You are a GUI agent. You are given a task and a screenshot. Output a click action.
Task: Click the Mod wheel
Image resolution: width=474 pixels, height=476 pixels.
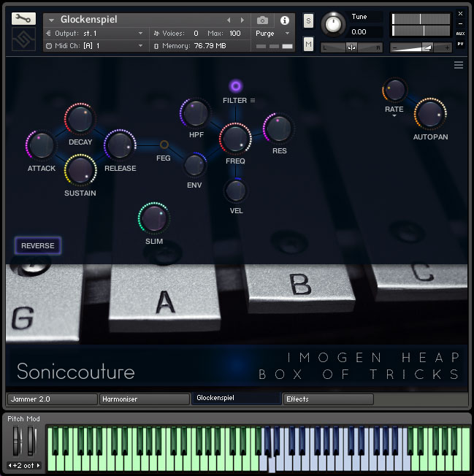point(31,441)
